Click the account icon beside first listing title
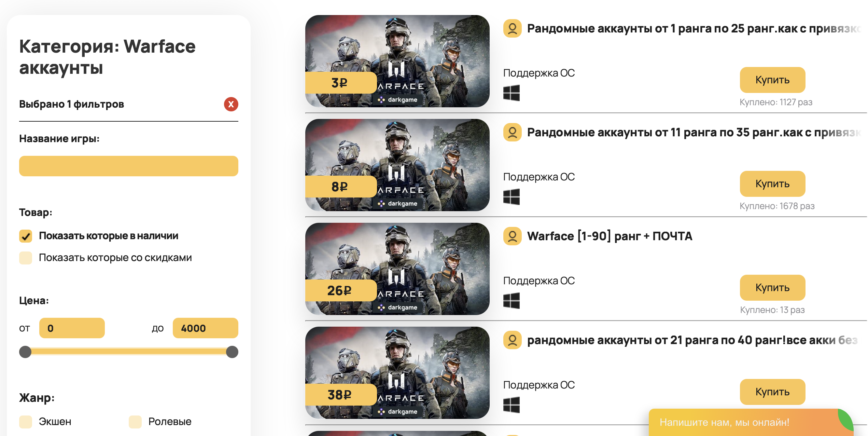Viewport: 868px width, 436px height. (512, 28)
